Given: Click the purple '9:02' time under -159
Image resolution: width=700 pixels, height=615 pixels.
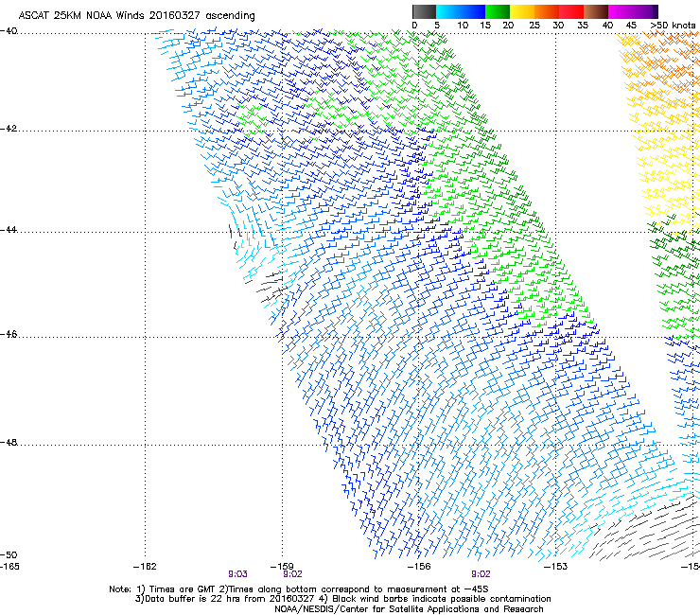Looking at the screenshot, I should click(x=292, y=574).
